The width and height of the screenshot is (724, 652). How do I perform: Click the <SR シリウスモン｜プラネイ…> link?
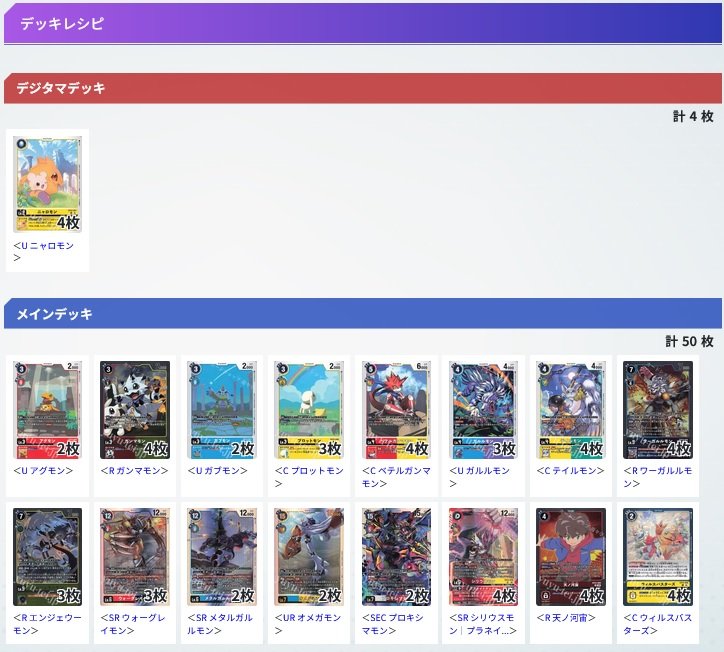click(x=483, y=623)
